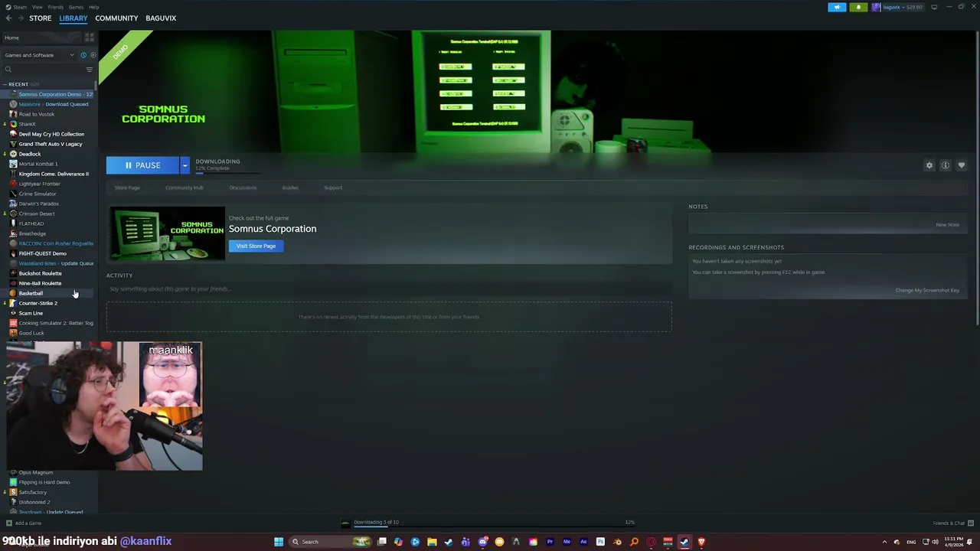Open the Support tab
Screen dimensions: 980x551
[333, 187]
